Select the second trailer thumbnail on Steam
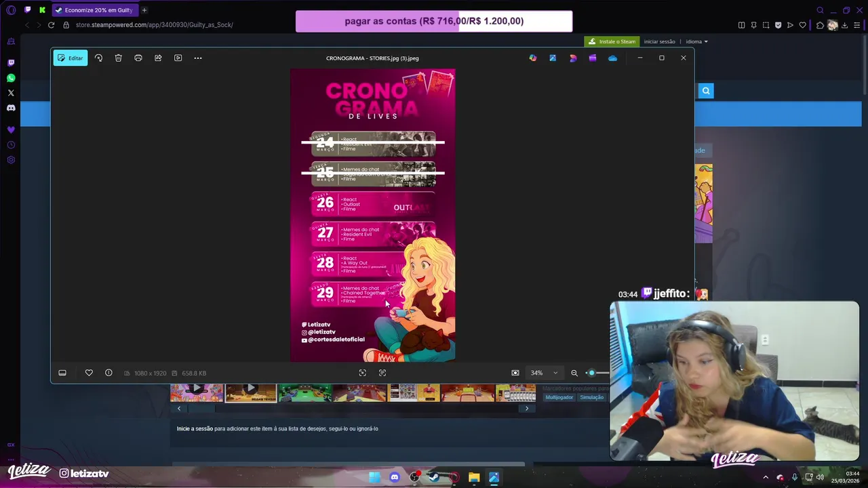The width and height of the screenshot is (868, 488). coord(251,392)
